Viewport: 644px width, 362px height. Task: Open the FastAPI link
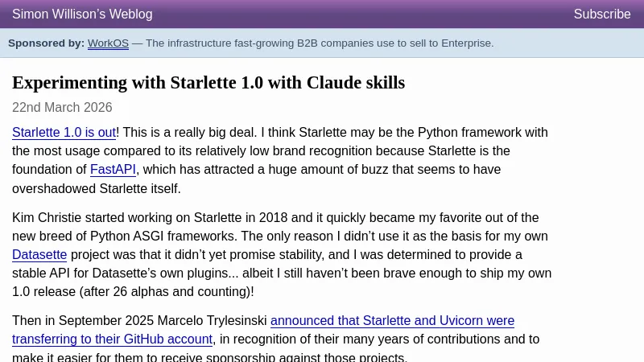(113, 170)
